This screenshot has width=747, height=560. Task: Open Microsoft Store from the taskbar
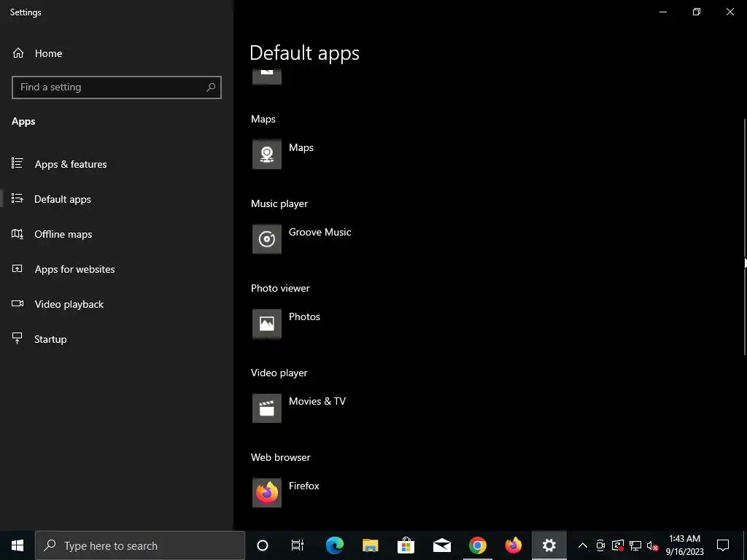[406, 545]
